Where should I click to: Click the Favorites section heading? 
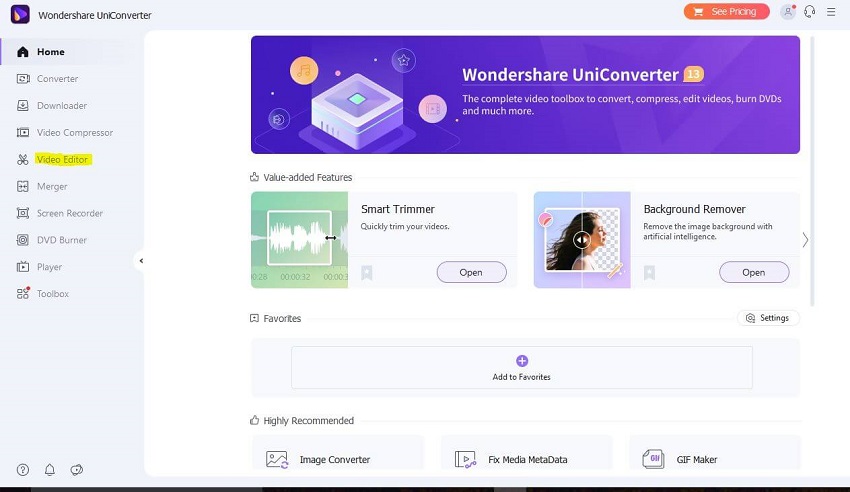[x=282, y=319]
